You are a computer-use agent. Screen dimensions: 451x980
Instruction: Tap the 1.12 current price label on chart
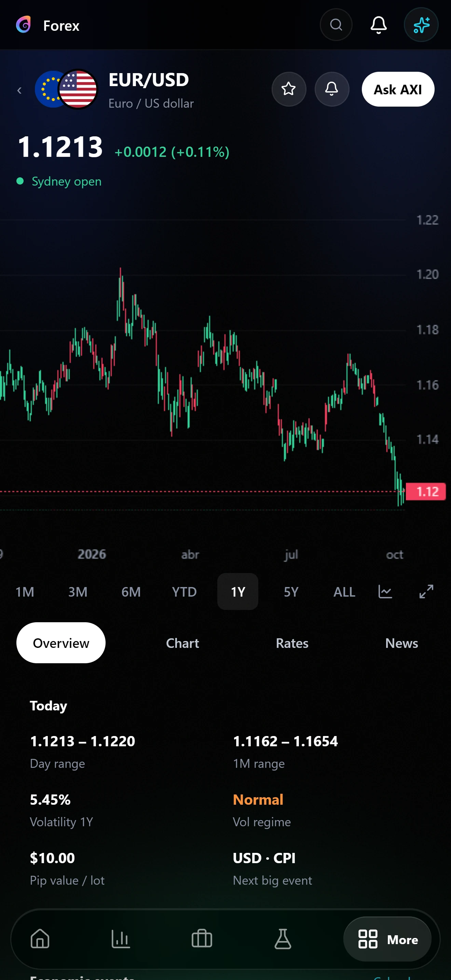click(x=426, y=491)
